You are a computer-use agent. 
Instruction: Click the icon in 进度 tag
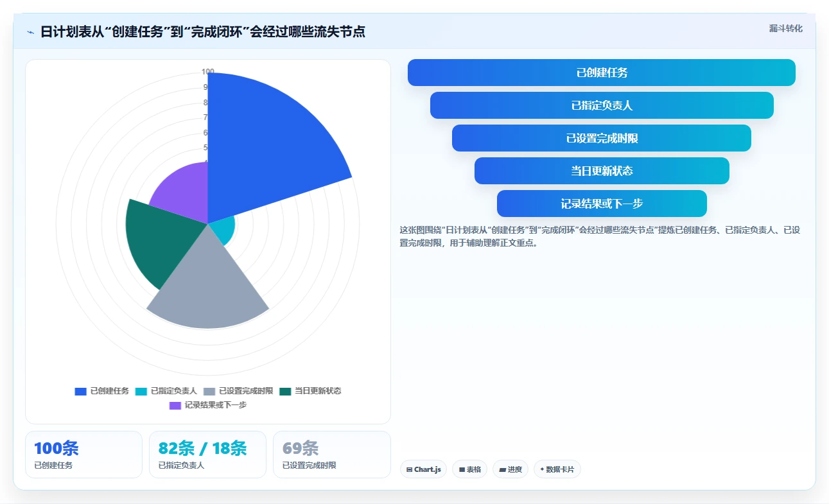coord(502,470)
